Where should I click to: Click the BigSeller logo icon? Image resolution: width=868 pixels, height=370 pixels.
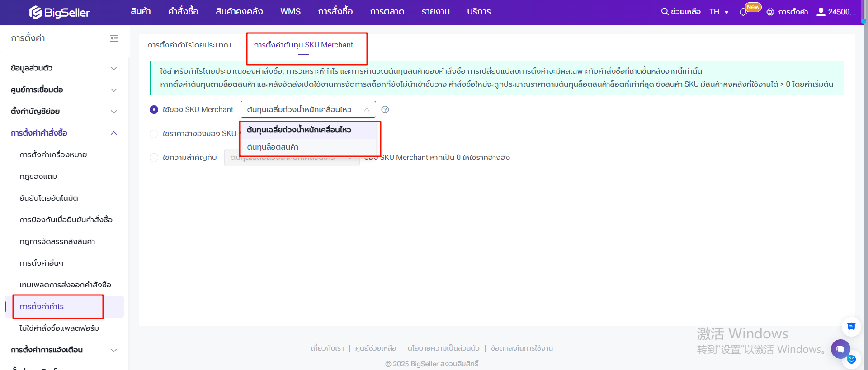[36, 13]
